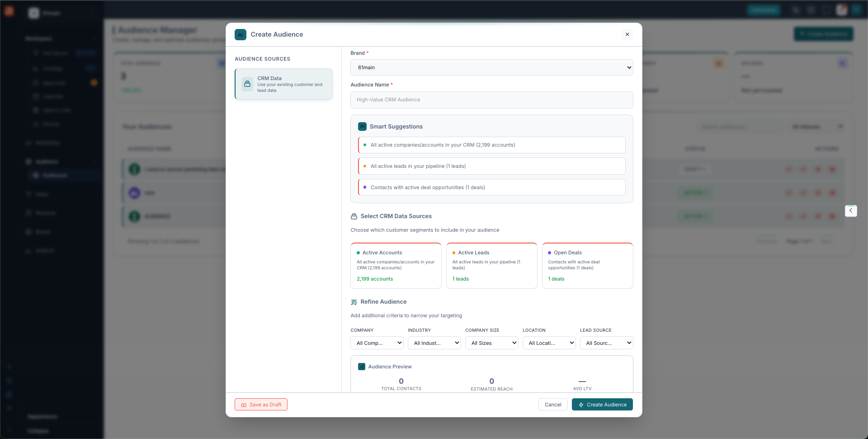Open the Company Size dropdown
The width and height of the screenshot is (868, 439).
click(x=491, y=343)
